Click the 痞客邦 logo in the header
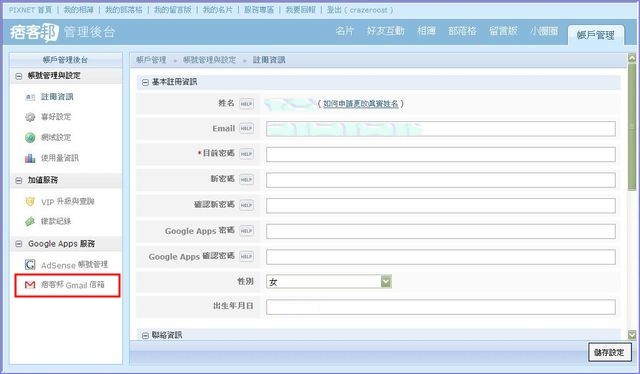 34,32
